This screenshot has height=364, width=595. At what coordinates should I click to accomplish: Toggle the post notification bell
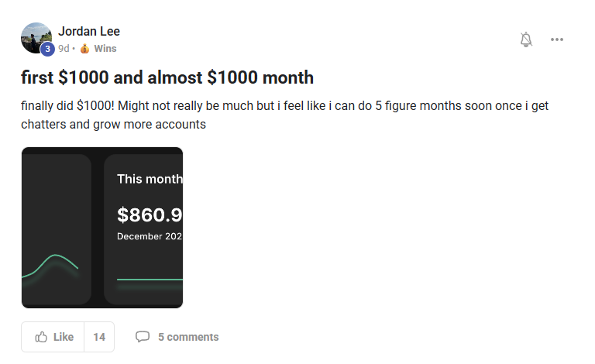[526, 39]
